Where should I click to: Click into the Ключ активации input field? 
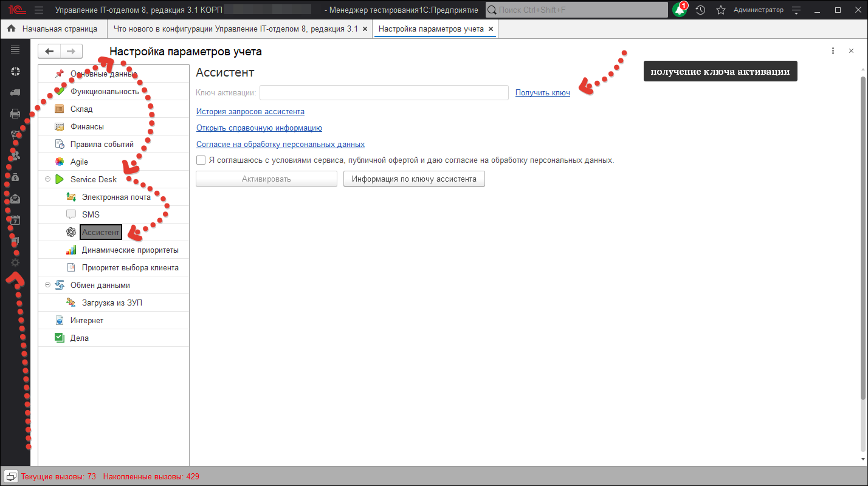point(384,92)
